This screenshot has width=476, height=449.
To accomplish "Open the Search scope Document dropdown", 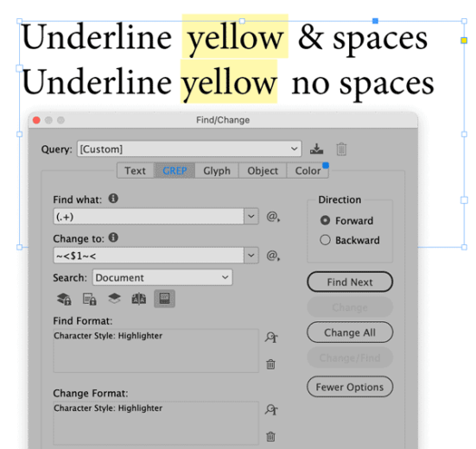I will pyautogui.click(x=162, y=277).
